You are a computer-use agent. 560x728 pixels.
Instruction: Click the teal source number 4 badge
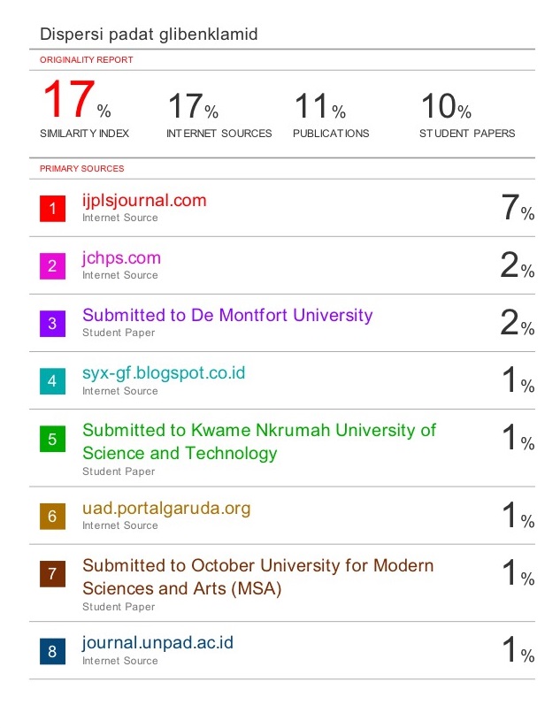tap(52, 381)
